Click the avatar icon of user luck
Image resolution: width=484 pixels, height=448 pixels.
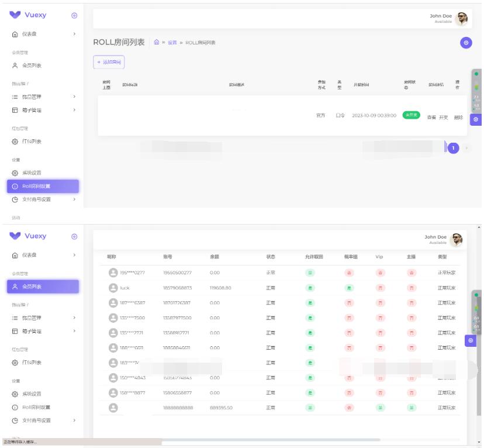tap(113, 288)
